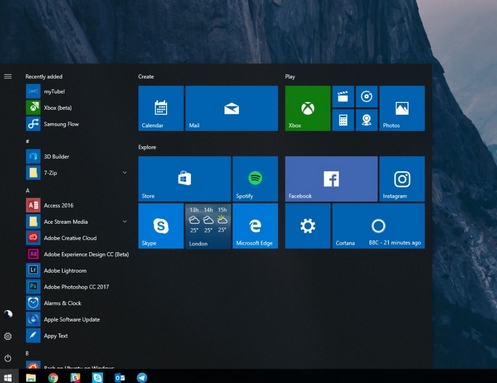Open Settings from the Start sidebar
Viewport: 497px width, 383px height.
[8, 336]
